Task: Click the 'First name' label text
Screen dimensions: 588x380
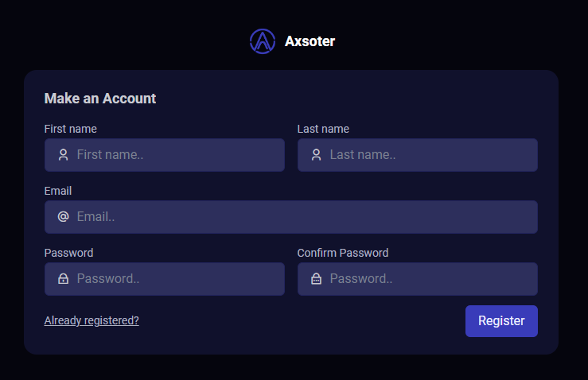Action: click(71, 129)
